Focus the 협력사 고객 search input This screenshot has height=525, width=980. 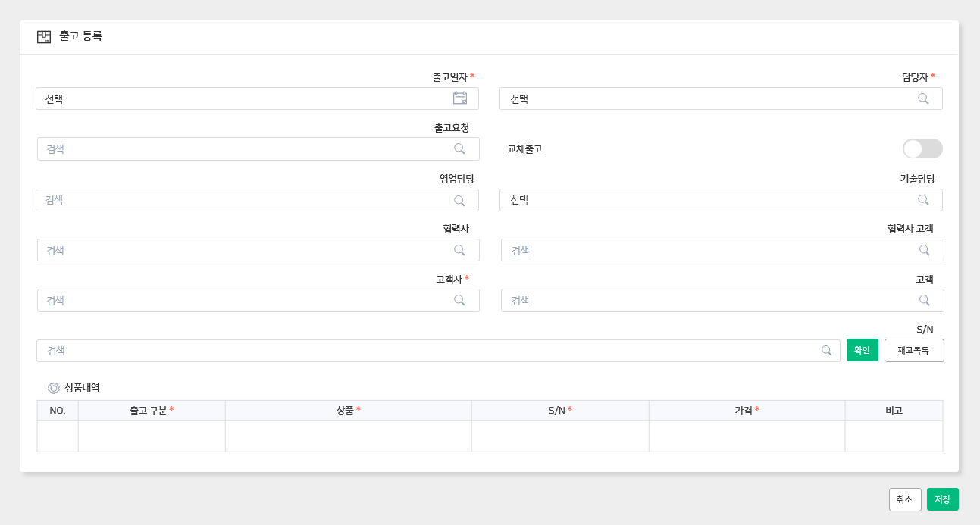coord(722,250)
